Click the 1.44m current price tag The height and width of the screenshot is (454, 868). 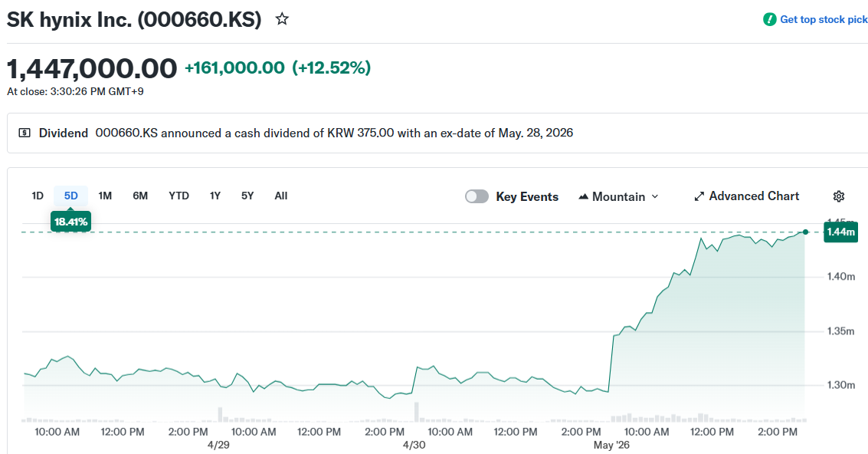(840, 232)
